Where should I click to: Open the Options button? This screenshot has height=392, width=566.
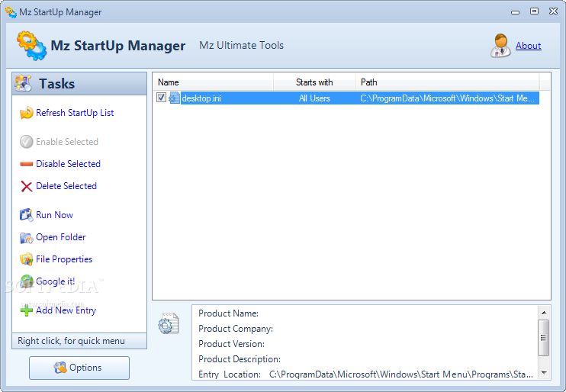click(79, 368)
